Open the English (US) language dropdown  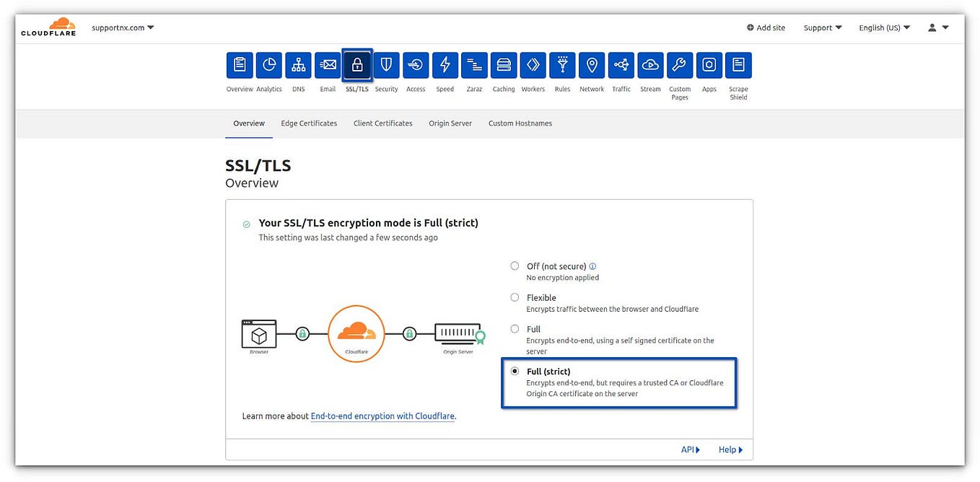coord(884,27)
